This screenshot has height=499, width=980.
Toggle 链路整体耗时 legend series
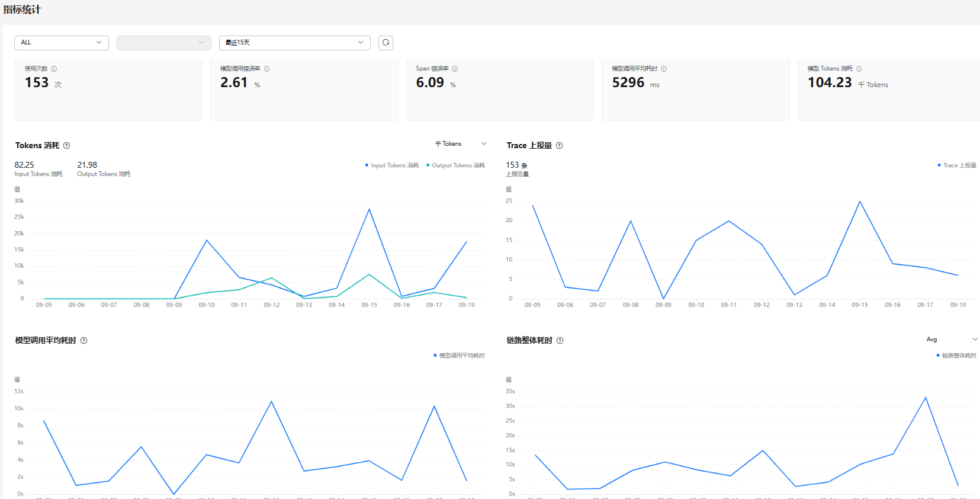click(x=956, y=356)
